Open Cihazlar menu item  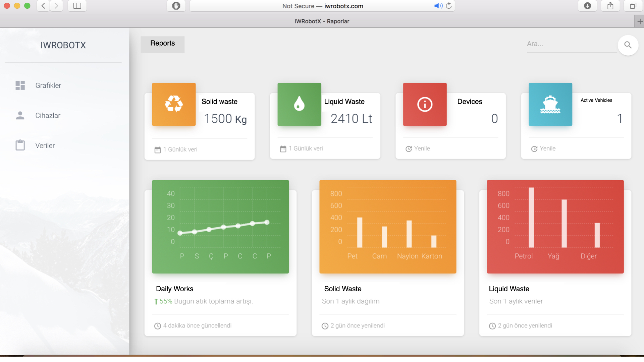pos(48,115)
